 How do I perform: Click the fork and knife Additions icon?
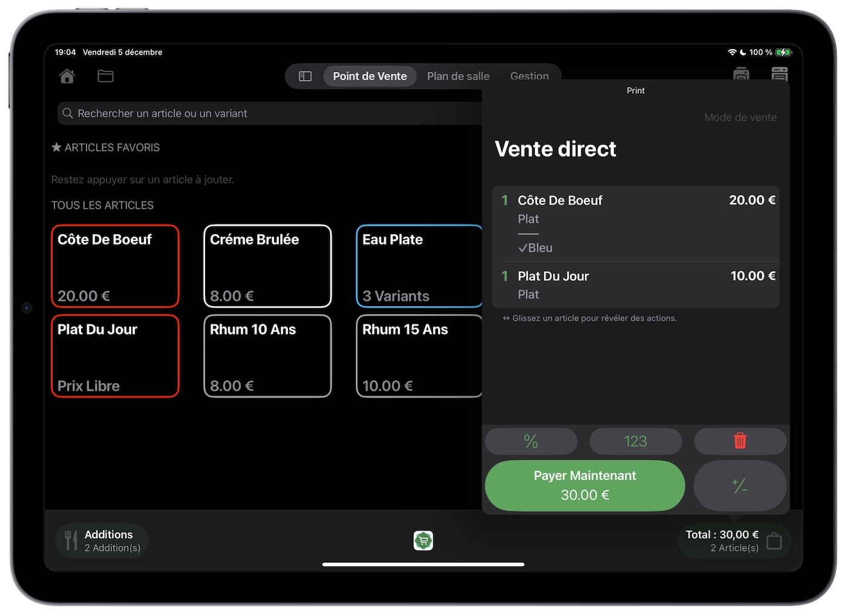point(71,540)
